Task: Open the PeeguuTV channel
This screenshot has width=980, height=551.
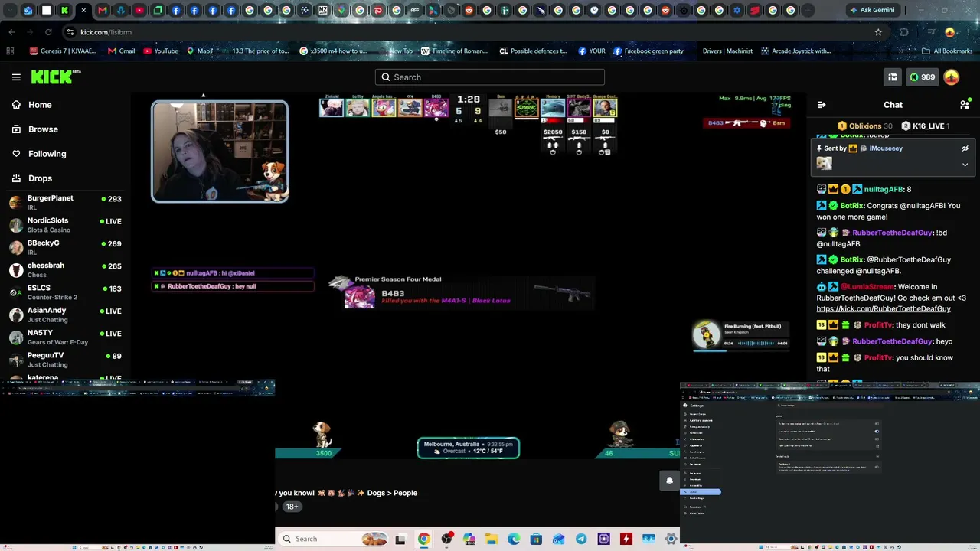Action: (65, 360)
